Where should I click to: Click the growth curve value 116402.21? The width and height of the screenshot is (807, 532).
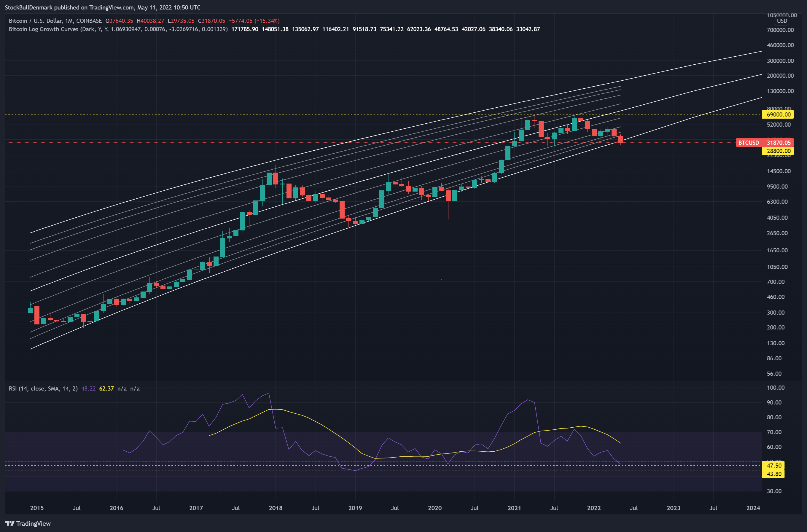336,29
